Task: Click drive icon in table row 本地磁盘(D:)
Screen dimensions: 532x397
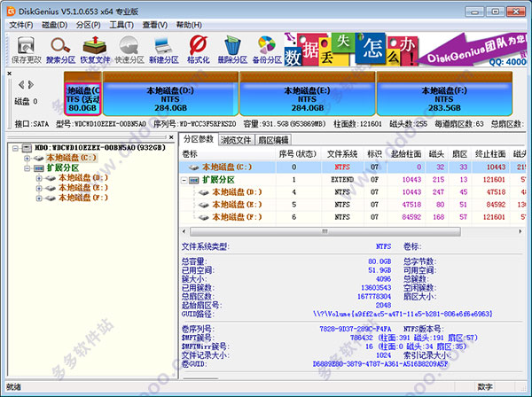Action: point(204,192)
